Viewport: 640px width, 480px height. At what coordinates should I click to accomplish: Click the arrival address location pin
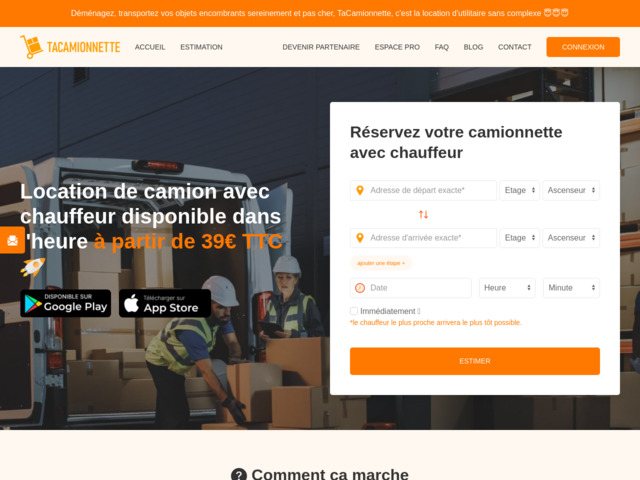point(360,238)
